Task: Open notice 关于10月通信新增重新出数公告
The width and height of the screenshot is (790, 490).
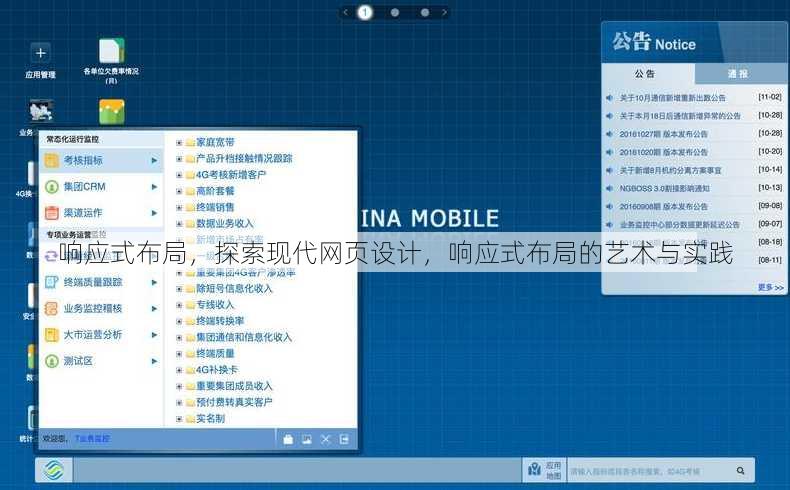Action: tap(672, 98)
